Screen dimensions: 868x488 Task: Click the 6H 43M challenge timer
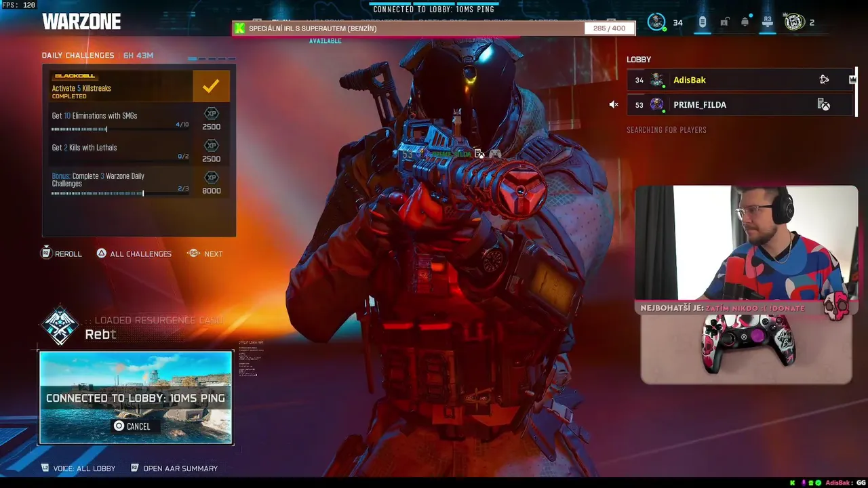click(x=138, y=56)
